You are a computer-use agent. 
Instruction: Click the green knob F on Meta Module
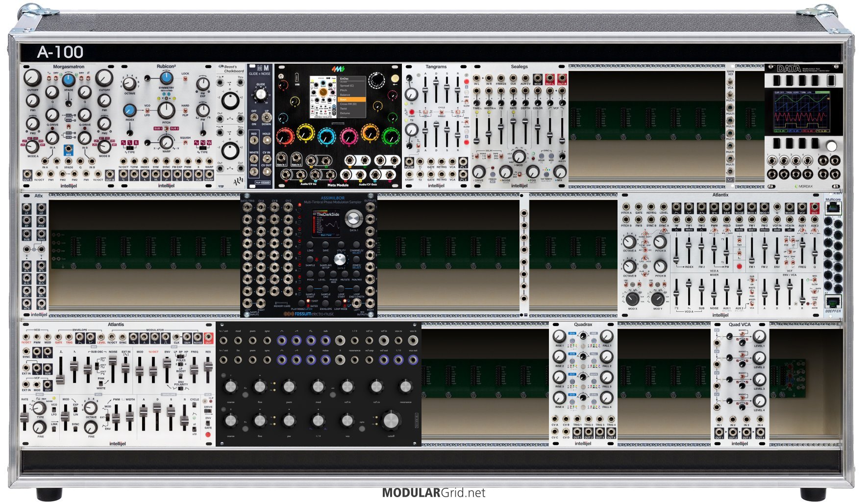click(x=391, y=136)
